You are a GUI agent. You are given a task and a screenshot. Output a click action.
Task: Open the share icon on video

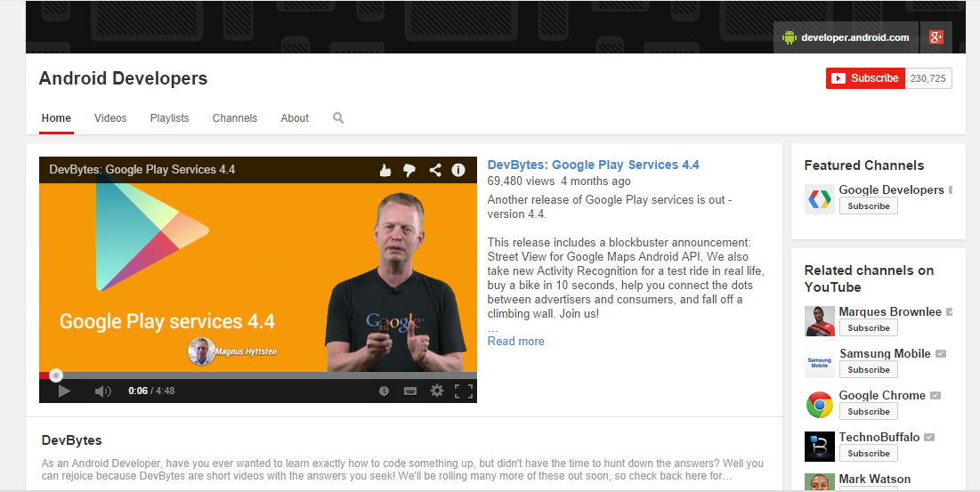pos(435,170)
